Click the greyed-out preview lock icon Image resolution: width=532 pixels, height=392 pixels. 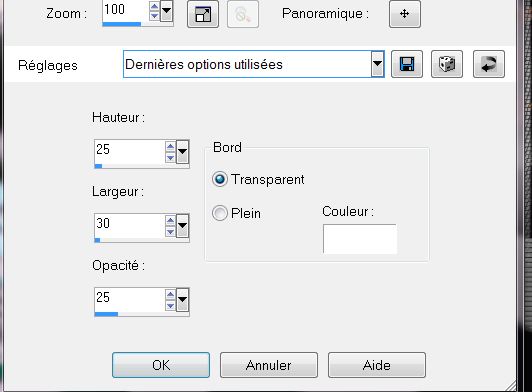click(x=243, y=14)
